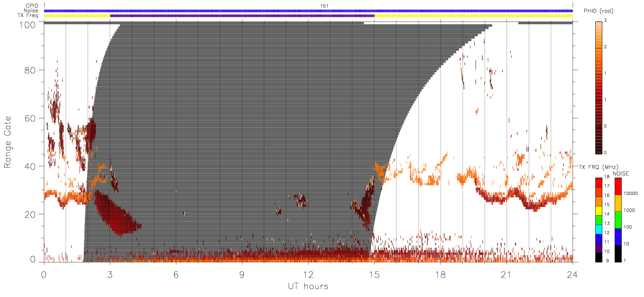Click "100" label in NOISE legend
The width and height of the screenshot is (644, 297).
(x=628, y=227)
